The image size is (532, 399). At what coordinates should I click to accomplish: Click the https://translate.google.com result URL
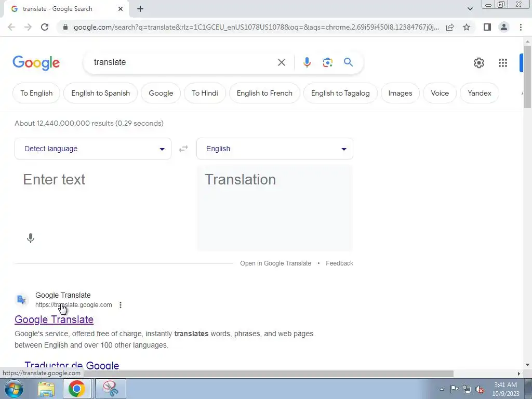[74, 305]
